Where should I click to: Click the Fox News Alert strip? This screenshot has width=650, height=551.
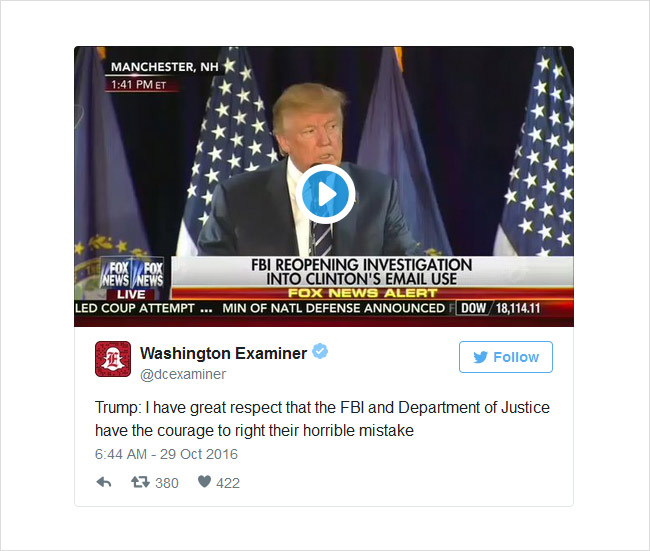363,293
